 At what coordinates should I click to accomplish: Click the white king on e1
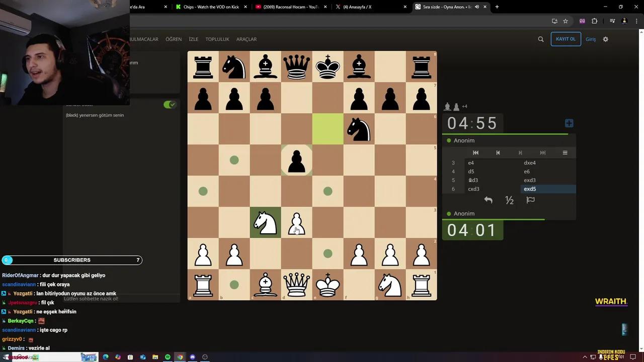coord(328,285)
